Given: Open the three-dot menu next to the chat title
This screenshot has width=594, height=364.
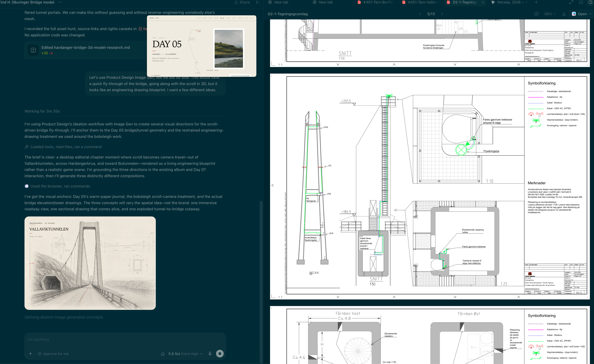Looking at the screenshot, I should click(60, 2).
